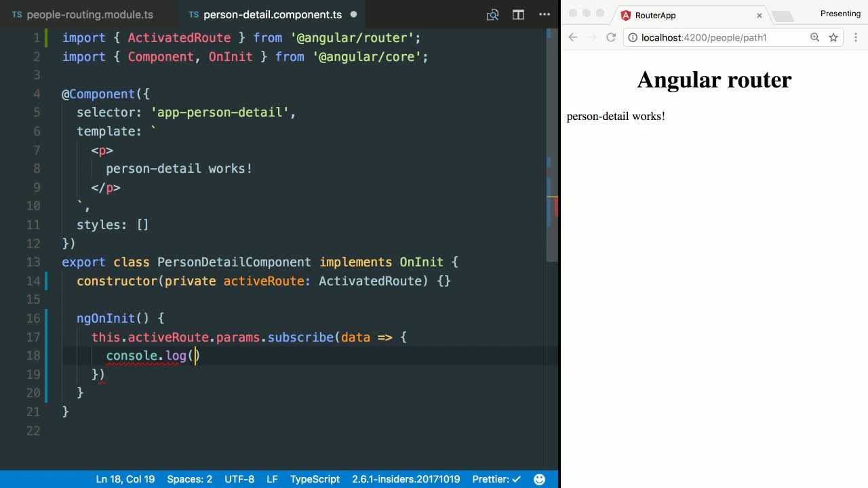Bookmark the page with the star icon
Viewport: 868px width, 488px height.
click(833, 37)
